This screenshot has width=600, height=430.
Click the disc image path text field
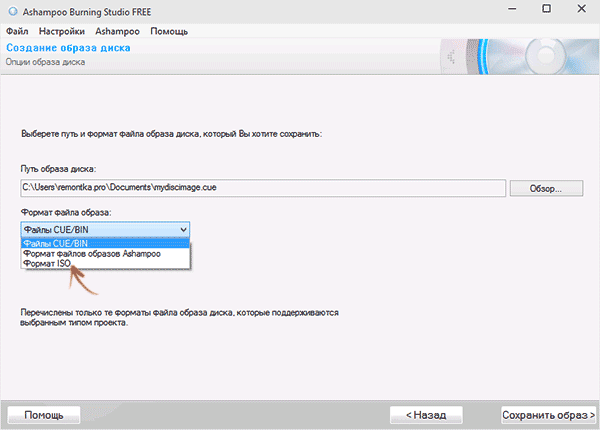pos(262,187)
